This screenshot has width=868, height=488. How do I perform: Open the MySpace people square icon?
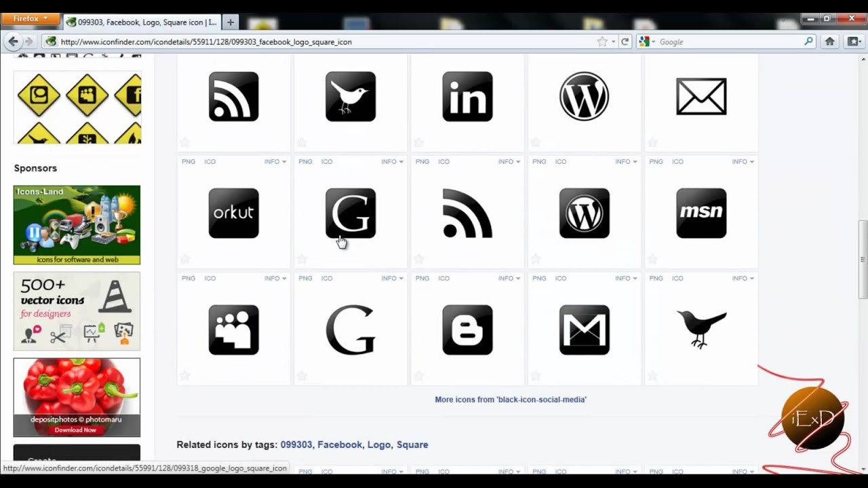point(233,329)
